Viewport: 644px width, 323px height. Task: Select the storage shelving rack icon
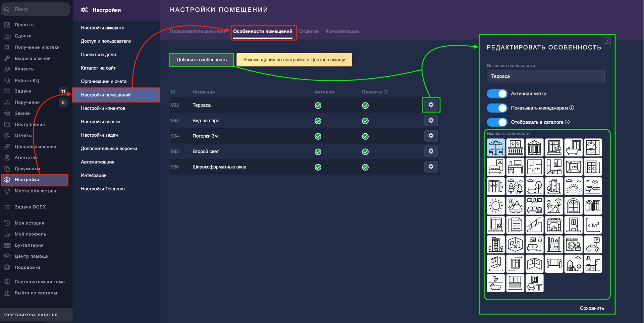pos(554,245)
